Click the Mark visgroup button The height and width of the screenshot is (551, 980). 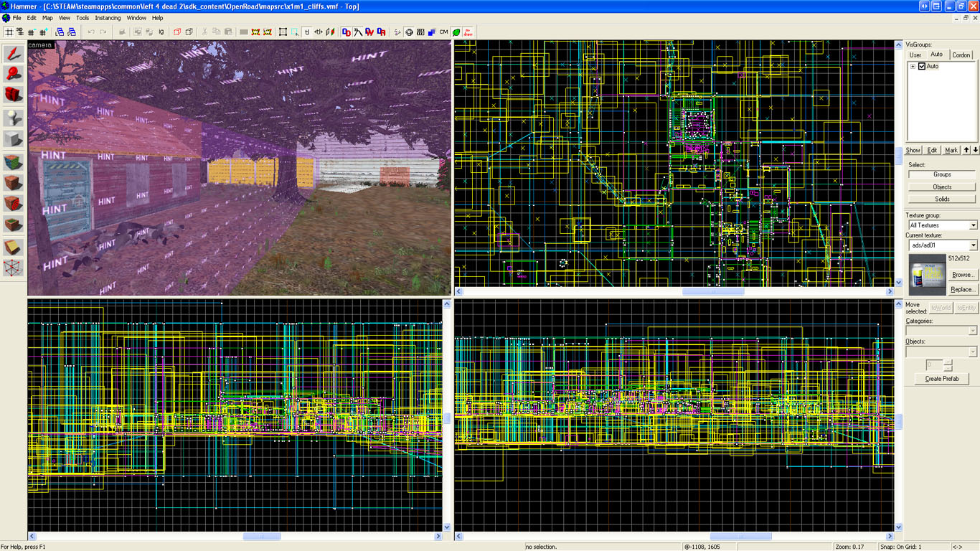(951, 150)
